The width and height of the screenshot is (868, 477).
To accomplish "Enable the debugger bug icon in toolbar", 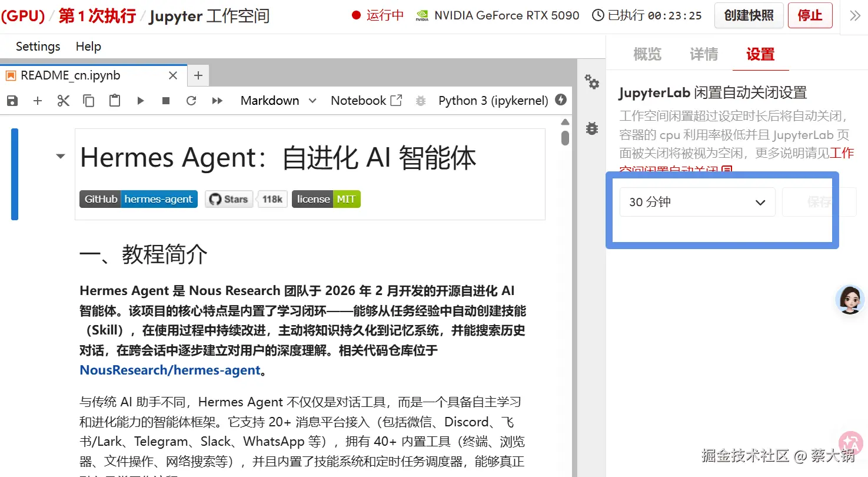I will point(420,101).
